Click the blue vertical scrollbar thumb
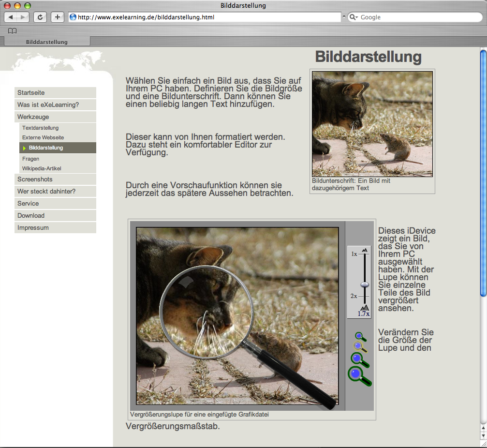The height and width of the screenshot is (448, 487). pyautogui.click(x=483, y=173)
